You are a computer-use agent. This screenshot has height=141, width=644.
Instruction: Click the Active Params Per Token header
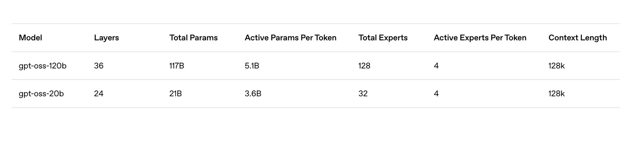pos(290,38)
